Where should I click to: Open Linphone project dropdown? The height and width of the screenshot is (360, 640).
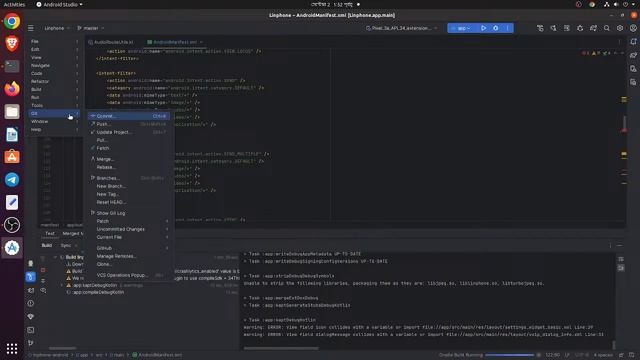click(x=57, y=28)
